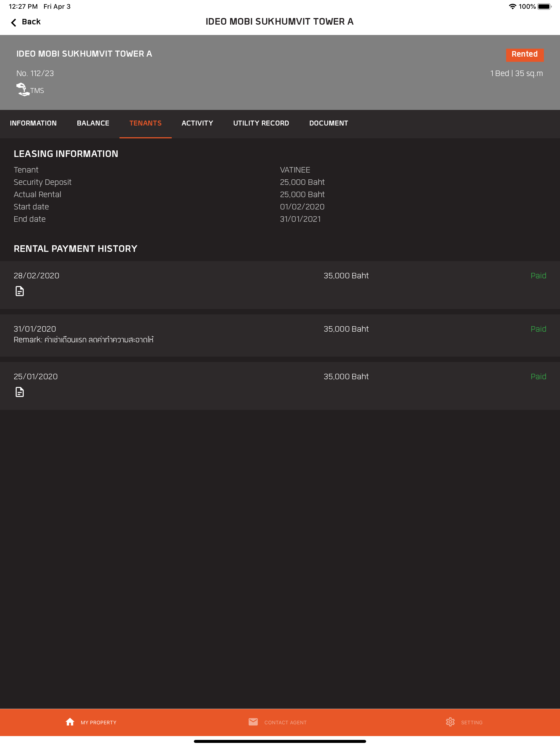Tap the start date 01/02/2020
Screen dimensions: 560x747
pos(302,207)
